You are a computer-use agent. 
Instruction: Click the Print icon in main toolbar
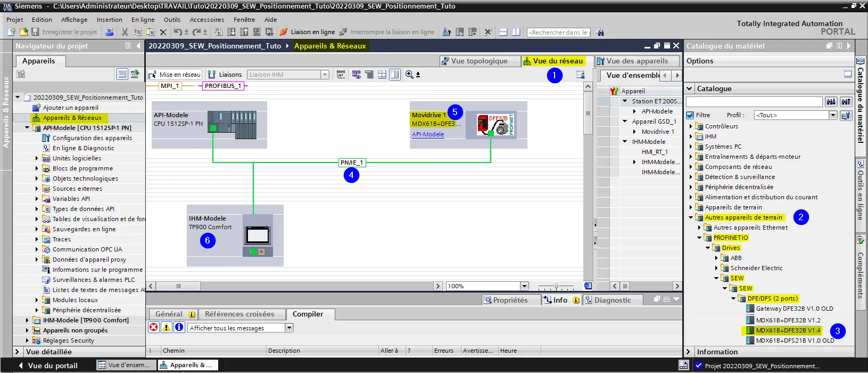[109, 32]
